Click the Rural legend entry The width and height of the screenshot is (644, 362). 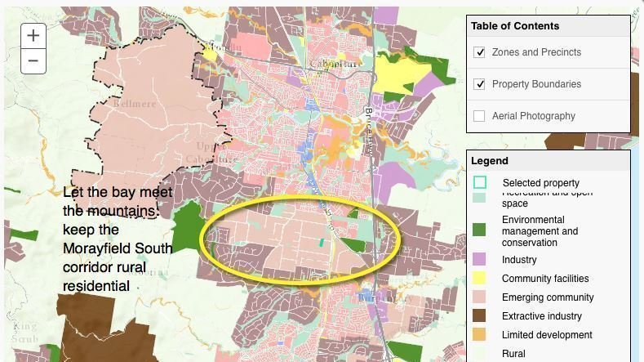click(x=513, y=354)
